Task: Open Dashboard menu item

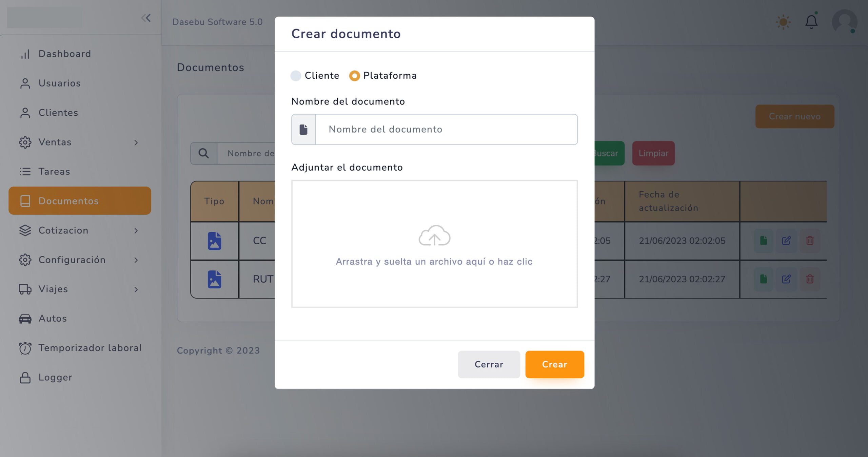Action: 64,54
